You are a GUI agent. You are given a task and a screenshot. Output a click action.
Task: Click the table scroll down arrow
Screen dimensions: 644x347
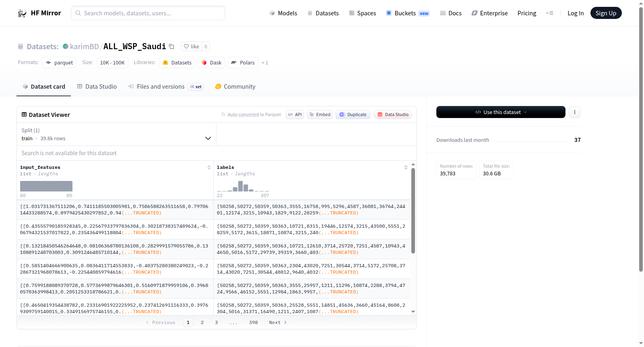pos(413,312)
